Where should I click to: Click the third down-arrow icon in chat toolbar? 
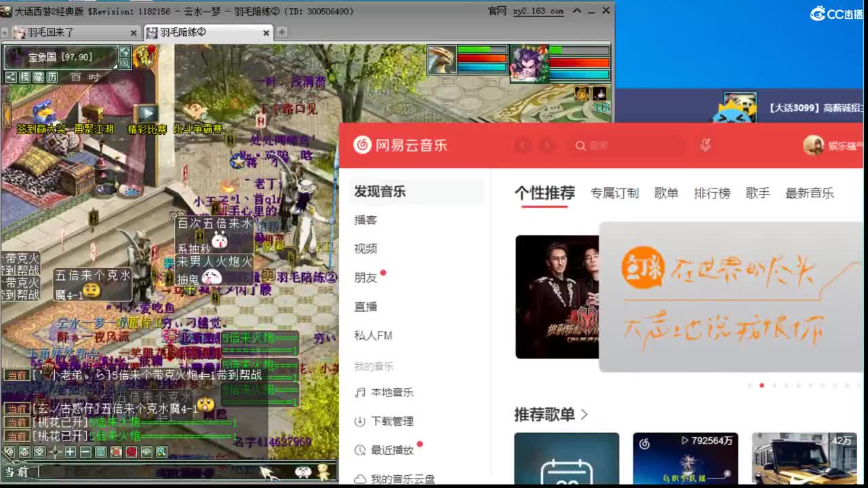tap(40, 452)
